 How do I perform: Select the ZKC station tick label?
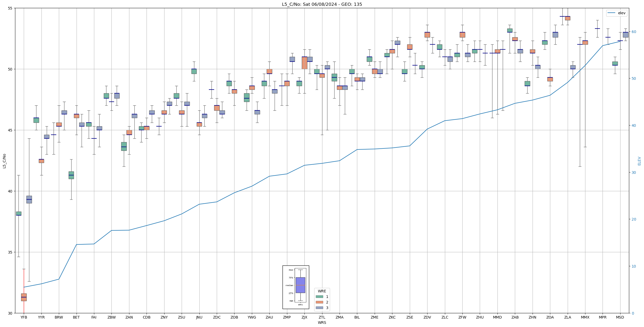click(x=392, y=317)
